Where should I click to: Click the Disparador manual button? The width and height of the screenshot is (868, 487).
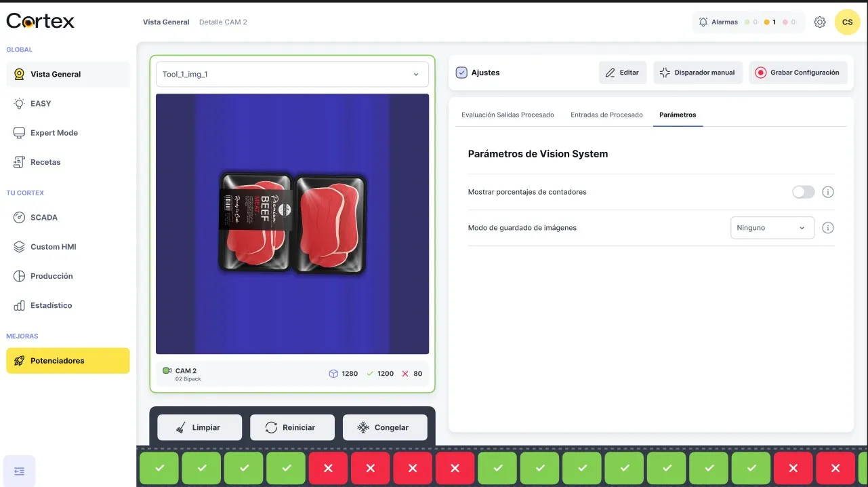(698, 73)
